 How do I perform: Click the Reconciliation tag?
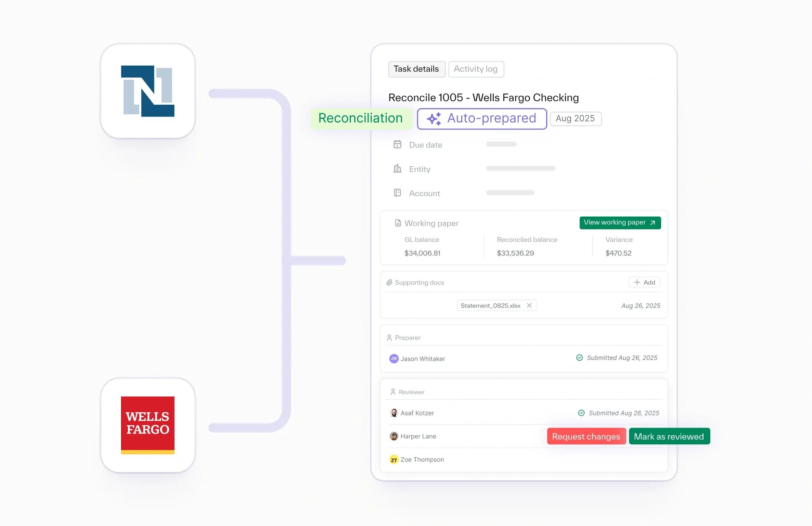click(361, 118)
